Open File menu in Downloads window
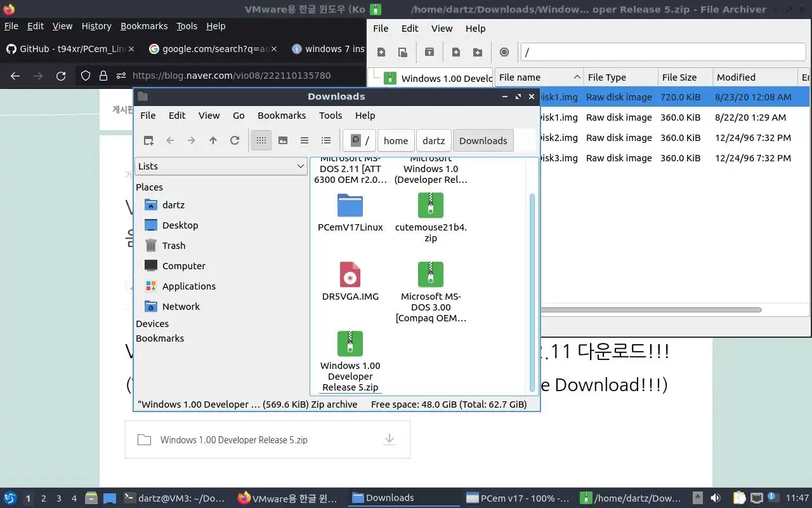Viewport: 812px width, 508px height. (148, 115)
